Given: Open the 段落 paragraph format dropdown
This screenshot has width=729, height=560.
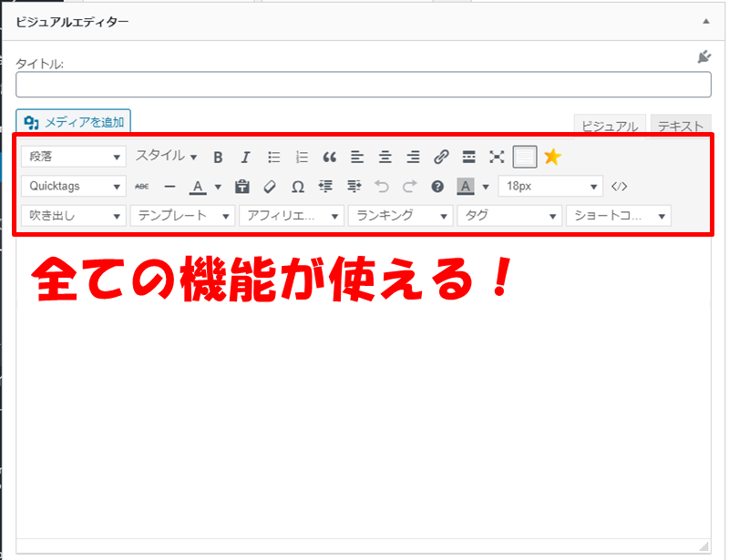Looking at the screenshot, I should pyautogui.click(x=73, y=157).
